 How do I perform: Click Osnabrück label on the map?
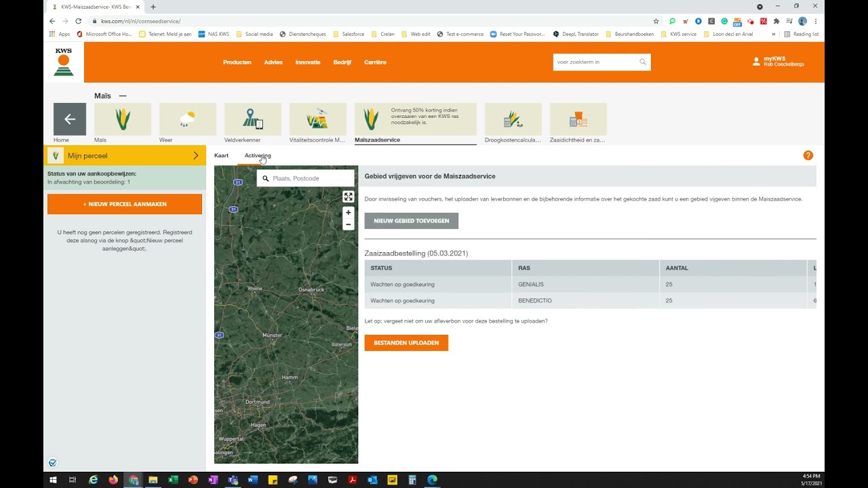point(311,289)
